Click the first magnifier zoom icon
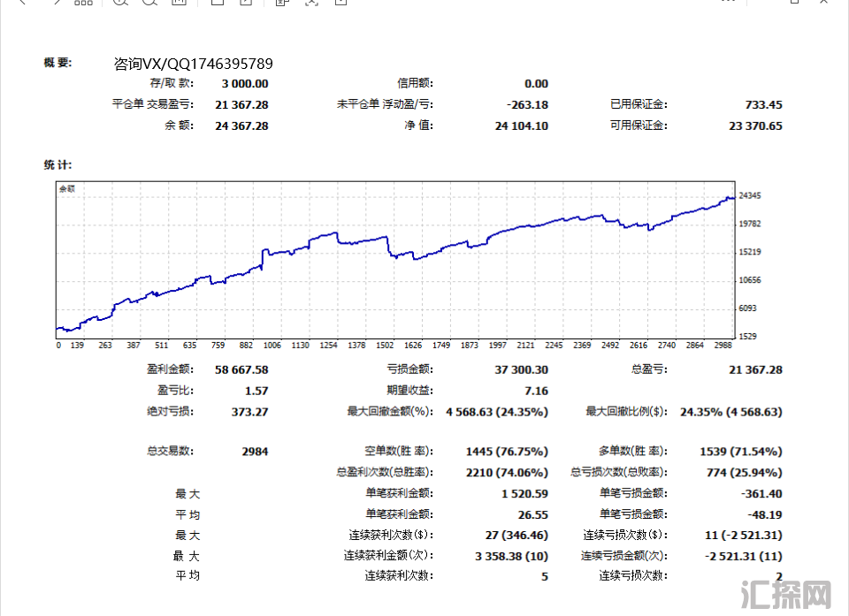 (120, 3)
